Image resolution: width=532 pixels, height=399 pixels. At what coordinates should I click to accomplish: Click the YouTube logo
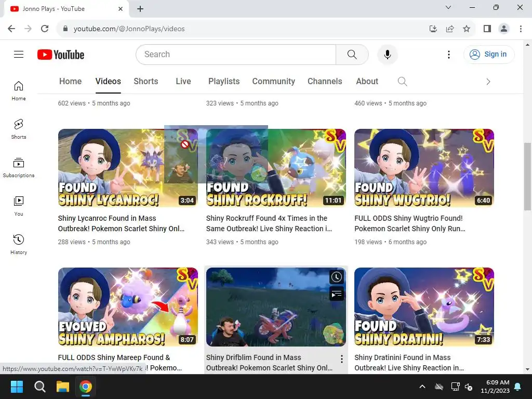[x=61, y=55]
